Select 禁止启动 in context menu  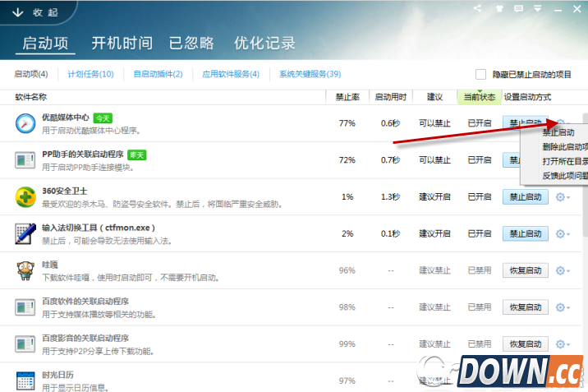(x=559, y=132)
